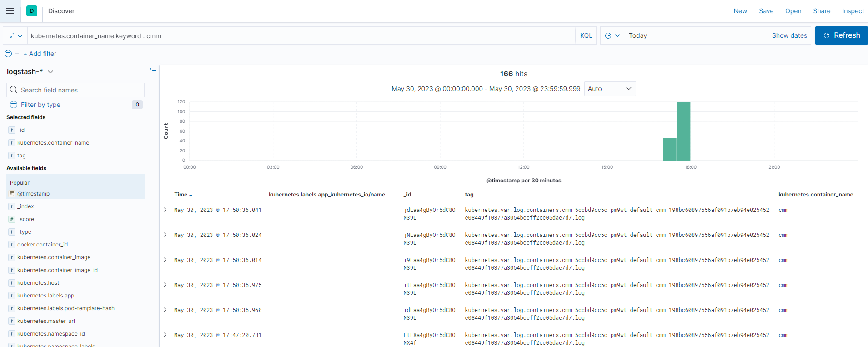Click the filter options circle icon
This screenshot has width=868, height=347.
pyautogui.click(x=8, y=54)
